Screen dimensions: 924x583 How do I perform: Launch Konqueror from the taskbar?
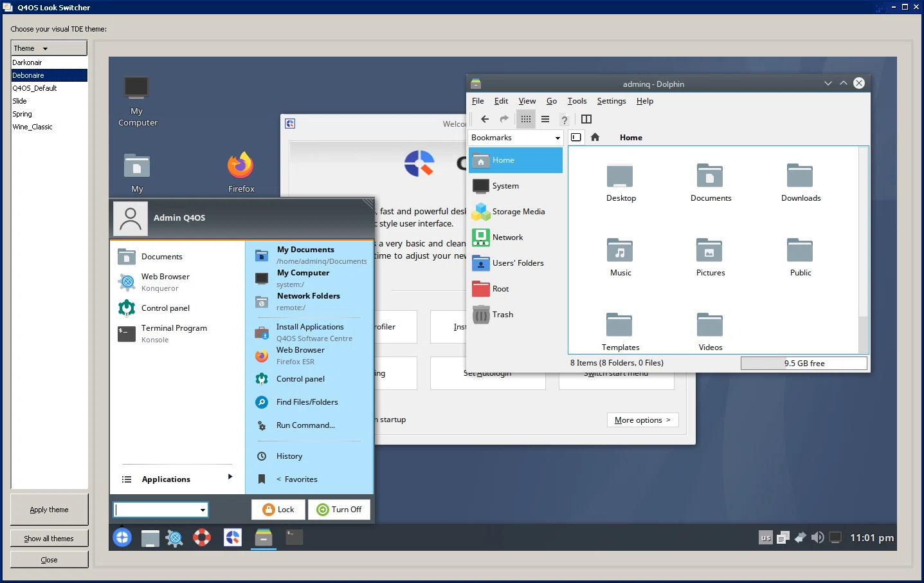click(174, 538)
